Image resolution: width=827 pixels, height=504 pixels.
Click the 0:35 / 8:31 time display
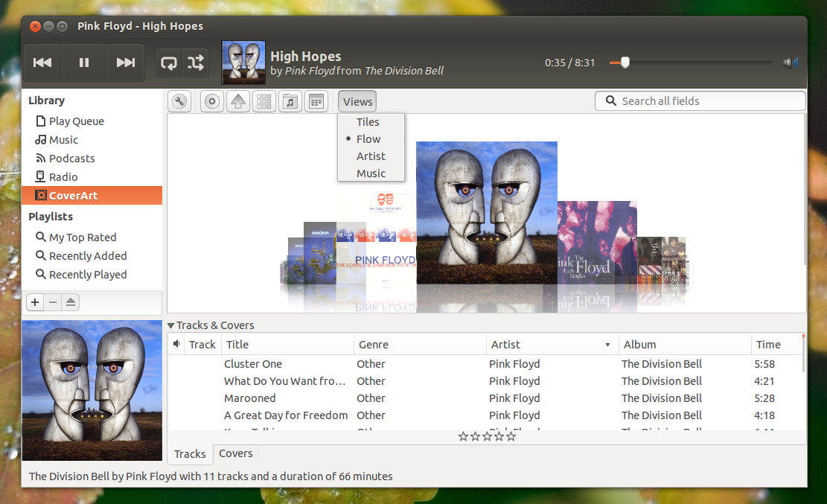[569, 63]
